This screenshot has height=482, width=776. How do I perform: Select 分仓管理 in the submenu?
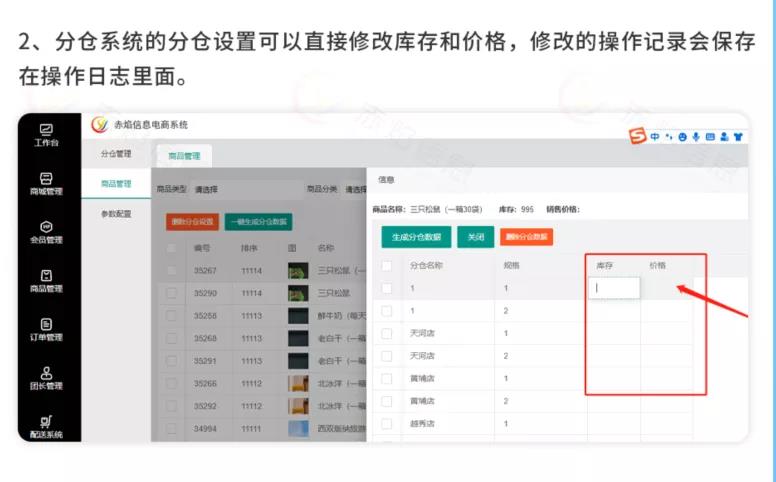coord(116,154)
